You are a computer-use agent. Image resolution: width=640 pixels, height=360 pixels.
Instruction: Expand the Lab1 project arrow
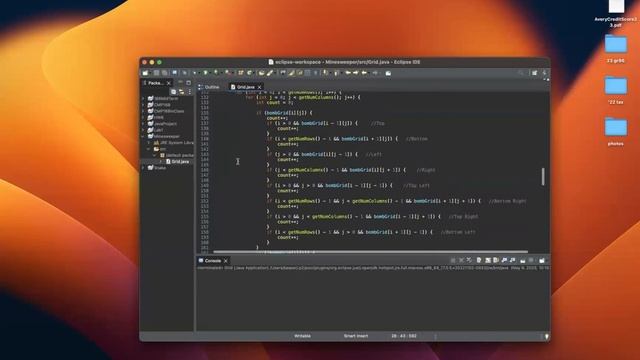click(x=143, y=130)
